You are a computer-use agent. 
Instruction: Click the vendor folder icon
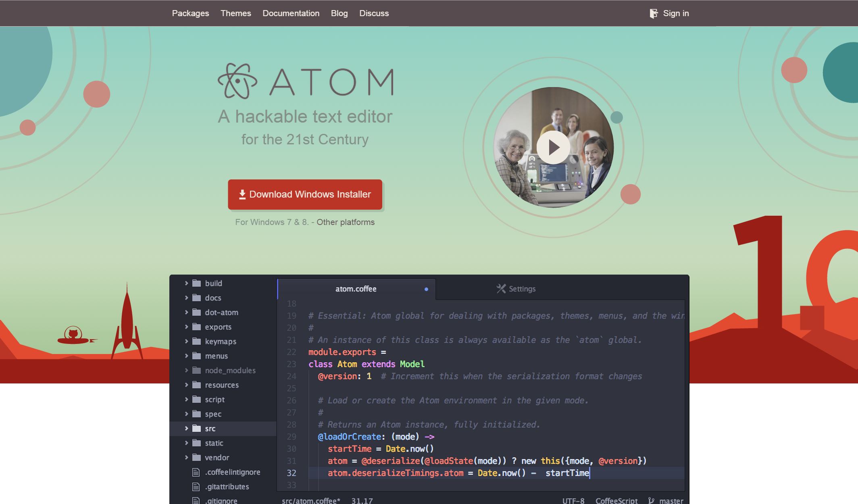coord(196,457)
